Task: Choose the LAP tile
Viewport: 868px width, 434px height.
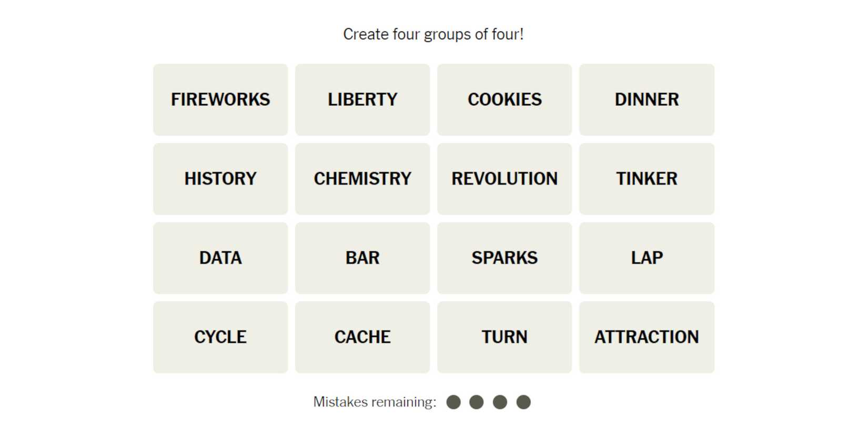Action: pos(647,258)
